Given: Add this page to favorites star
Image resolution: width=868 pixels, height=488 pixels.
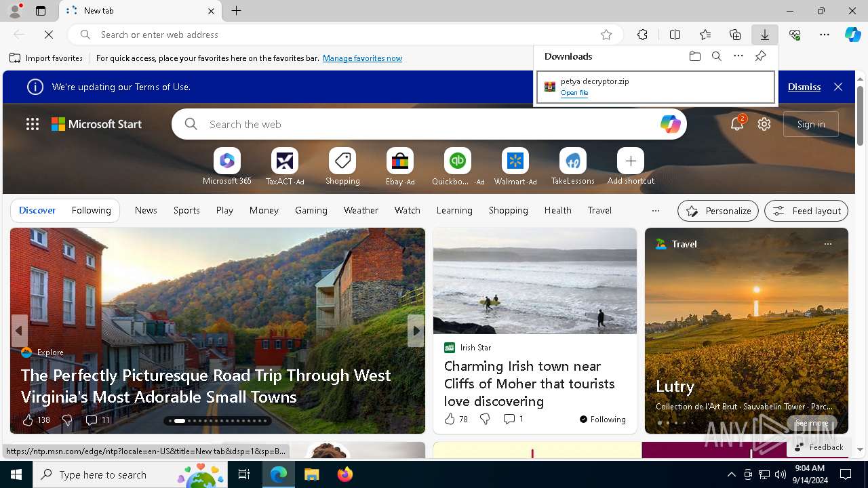Looking at the screenshot, I should point(606,35).
